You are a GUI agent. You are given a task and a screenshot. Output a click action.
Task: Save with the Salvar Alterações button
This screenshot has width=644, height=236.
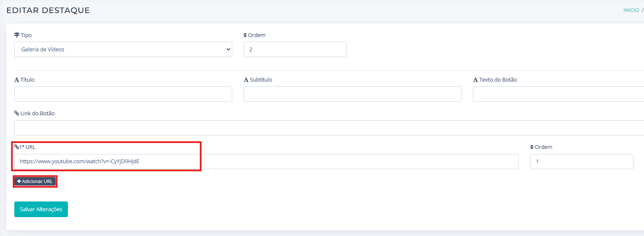[41, 209]
